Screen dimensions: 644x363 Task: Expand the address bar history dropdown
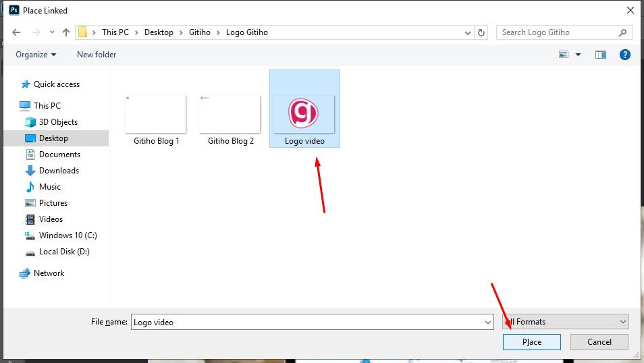click(467, 32)
